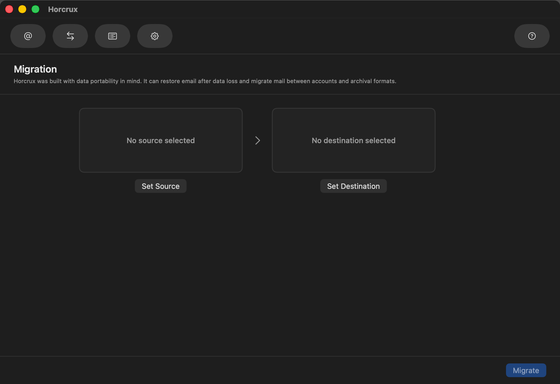Close the Horcrux window with red button
This screenshot has width=560, height=384.
(x=9, y=9)
